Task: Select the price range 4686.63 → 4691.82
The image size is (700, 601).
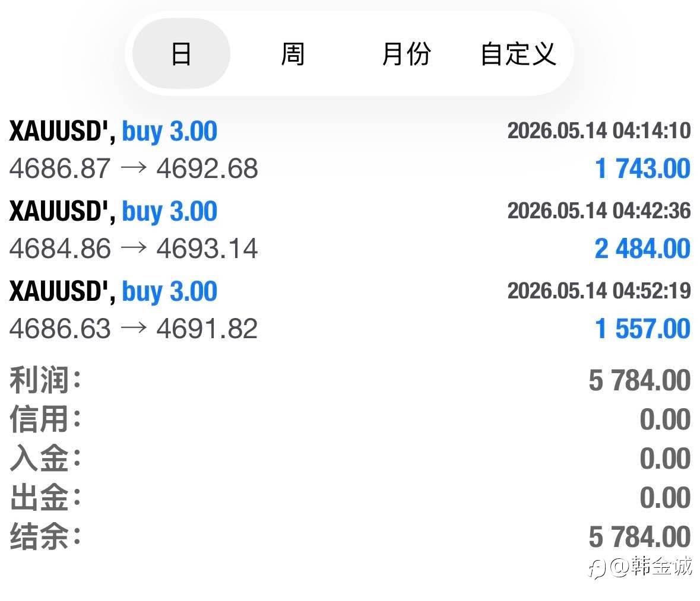Action: [134, 329]
